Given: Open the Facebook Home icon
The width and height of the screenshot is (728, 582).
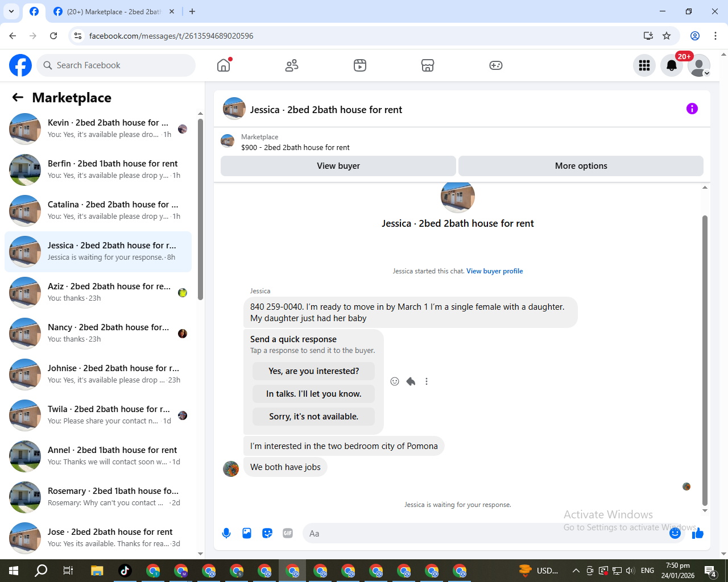Looking at the screenshot, I should tap(224, 65).
